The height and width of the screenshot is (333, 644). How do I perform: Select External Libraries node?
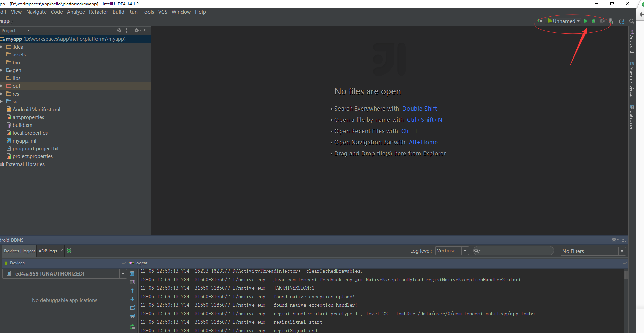click(25, 164)
